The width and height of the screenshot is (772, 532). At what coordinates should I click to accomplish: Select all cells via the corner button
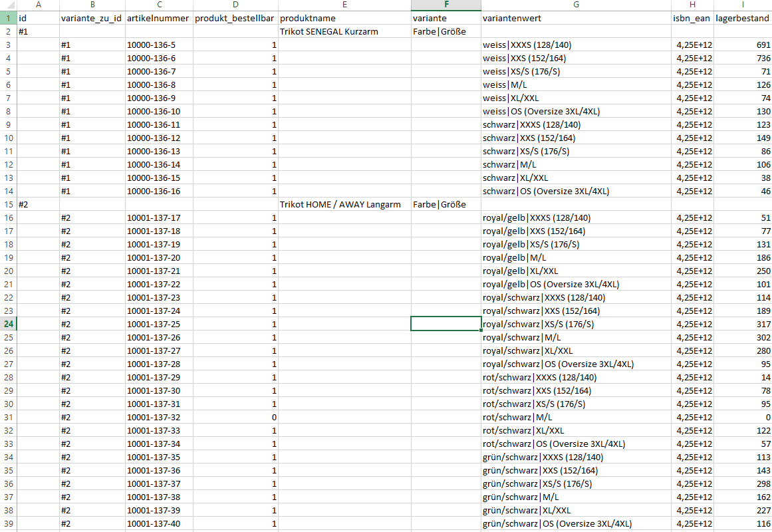pyautogui.click(x=9, y=5)
